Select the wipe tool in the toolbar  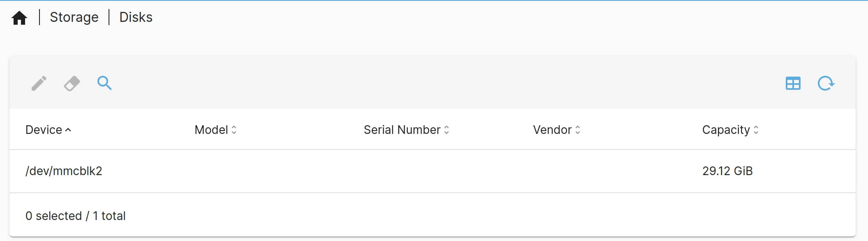tap(71, 83)
